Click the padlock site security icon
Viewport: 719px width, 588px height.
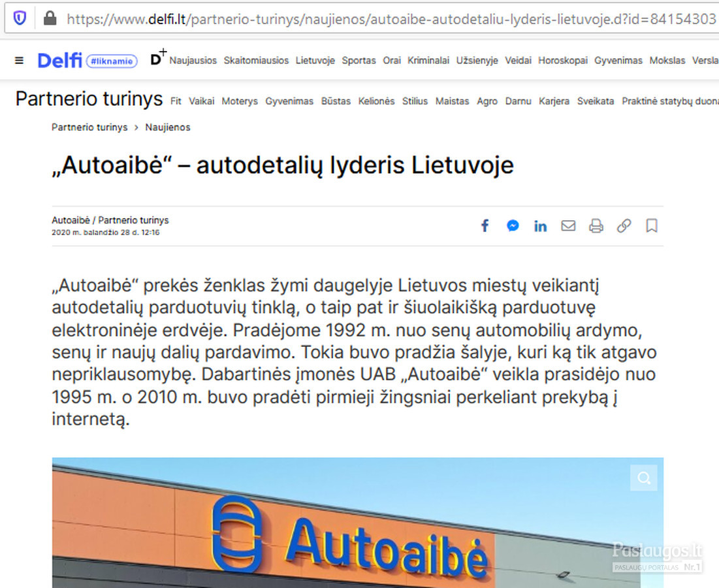[50, 18]
